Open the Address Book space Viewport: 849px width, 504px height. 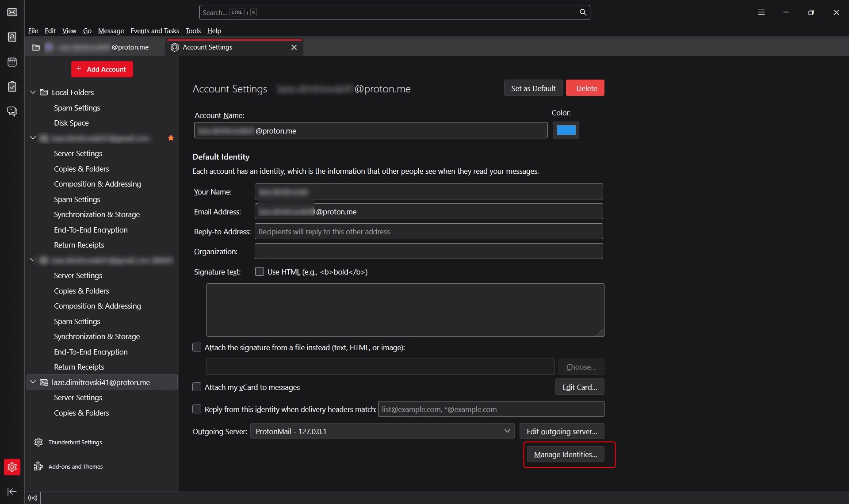[x=12, y=37]
